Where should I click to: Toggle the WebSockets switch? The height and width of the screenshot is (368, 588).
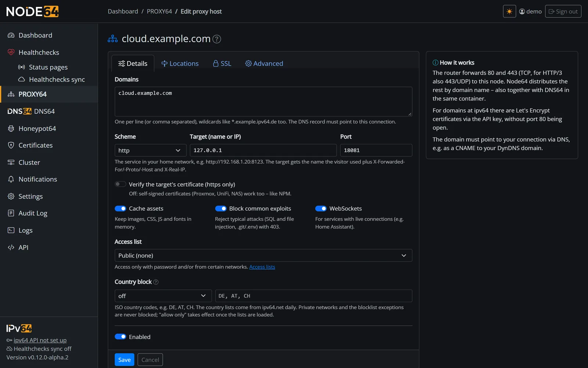click(321, 209)
